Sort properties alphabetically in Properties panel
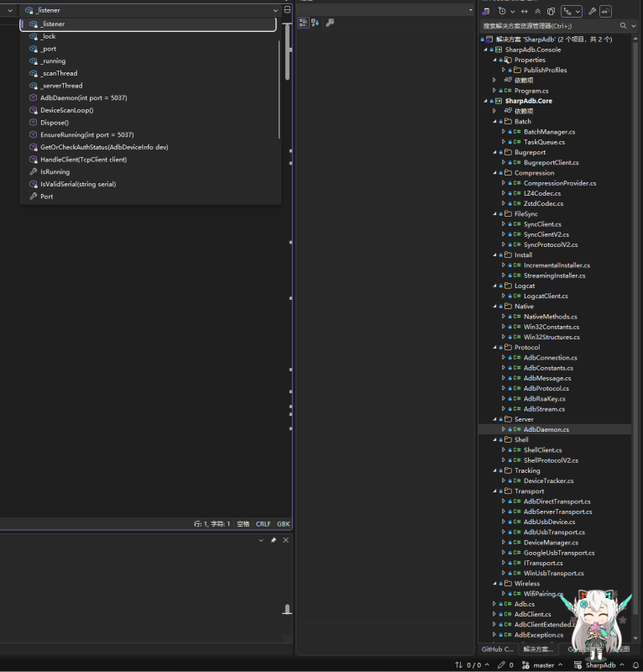The height and width of the screenshot is (672, 643). tap(316, 23)
